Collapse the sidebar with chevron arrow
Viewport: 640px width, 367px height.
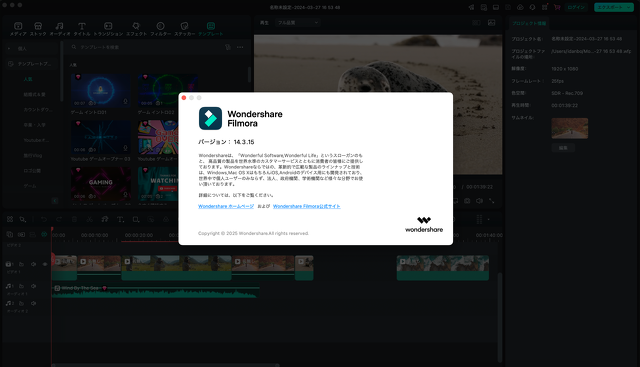(x=55, y=201)
